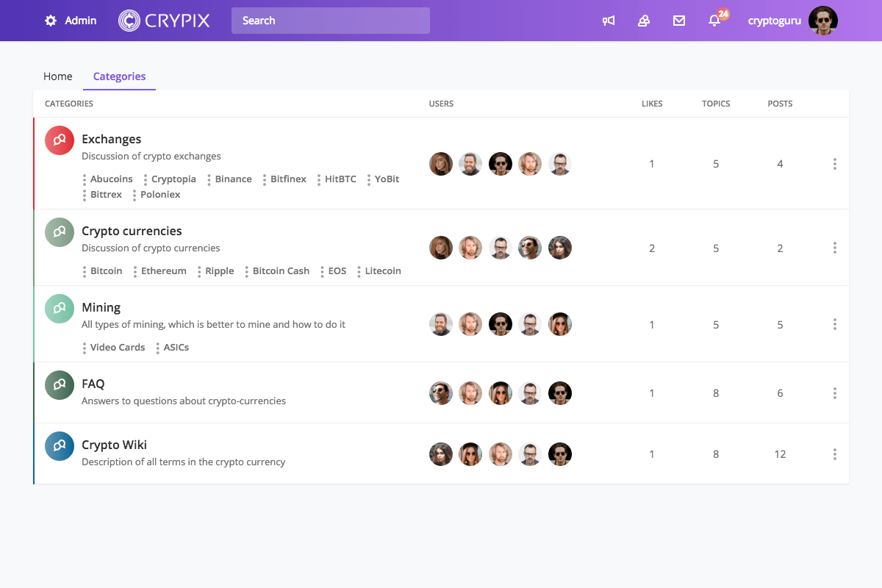Switch to the Categories tab

click(x=119, y=76)
